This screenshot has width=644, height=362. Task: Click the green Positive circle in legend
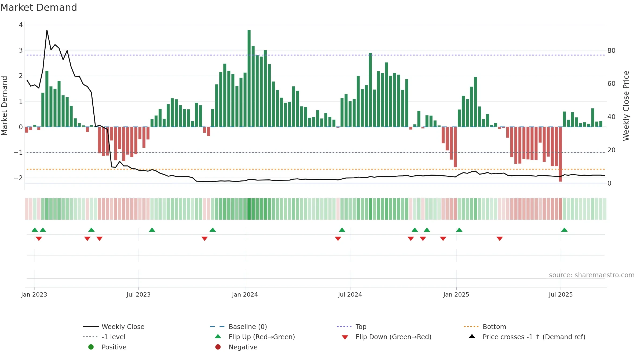coord(91,347)
